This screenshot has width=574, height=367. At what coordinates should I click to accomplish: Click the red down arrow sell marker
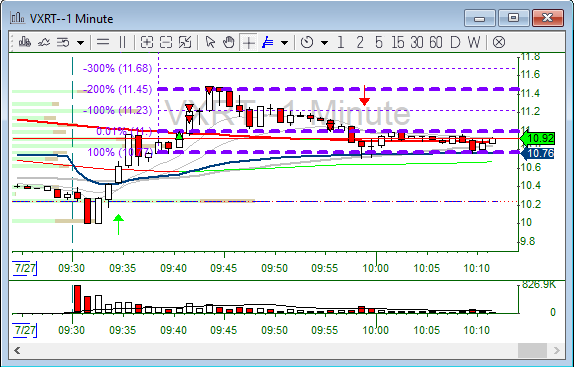click(364, 95)
